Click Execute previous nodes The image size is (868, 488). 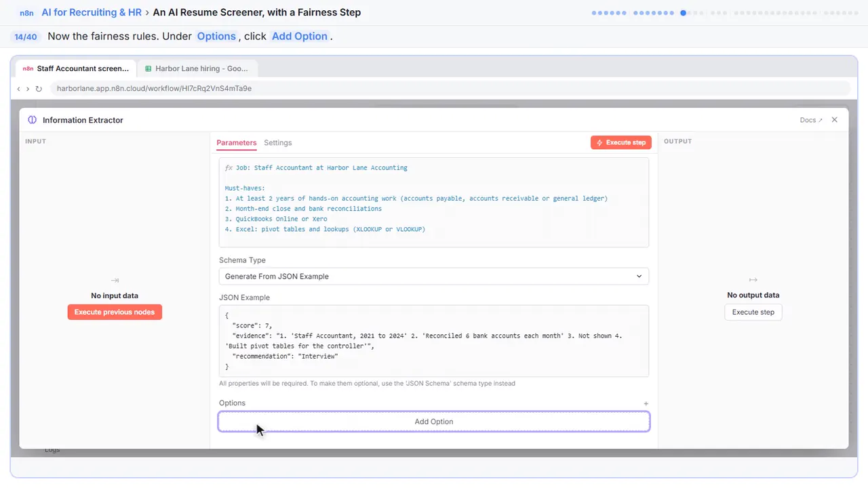click(x=115, y=312)
